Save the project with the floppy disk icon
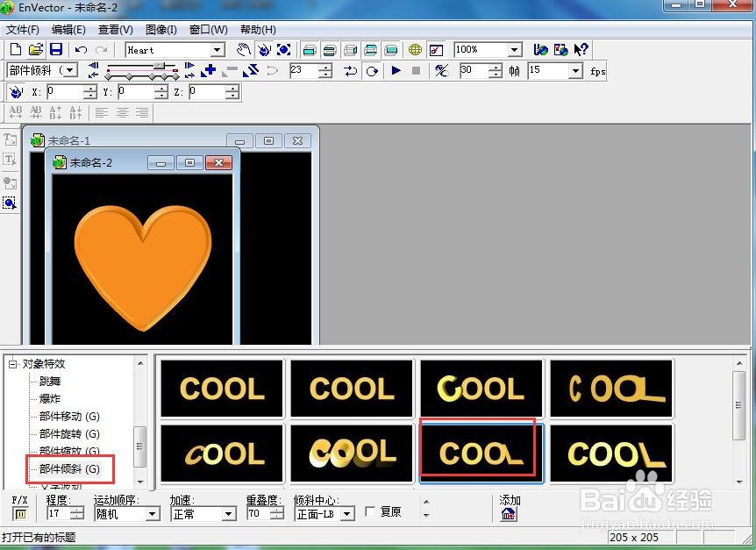The width and height of the screenshot is (756, 550). click(56, 50)
